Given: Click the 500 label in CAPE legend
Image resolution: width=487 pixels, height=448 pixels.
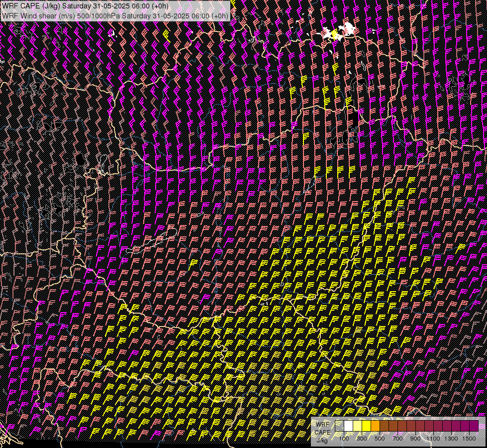Looking at the screenshot, I should 380,439.
